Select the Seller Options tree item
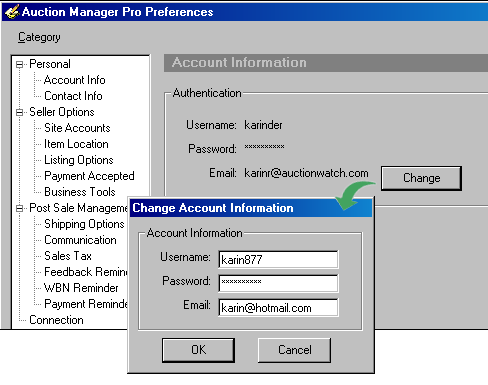 coord(62,112)
